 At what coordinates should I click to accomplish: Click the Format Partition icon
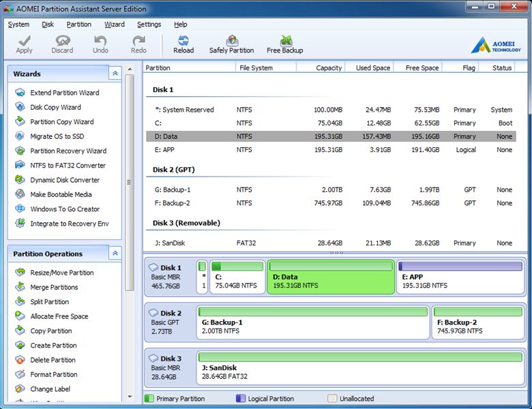coord(20,374)
